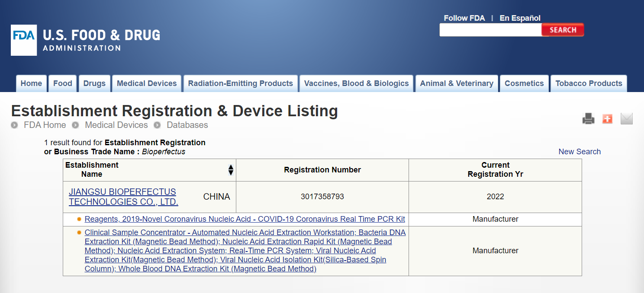Viewport: 644px width, 293px height.
Task: Open the Food navigation tab
Action: [63, 83]
